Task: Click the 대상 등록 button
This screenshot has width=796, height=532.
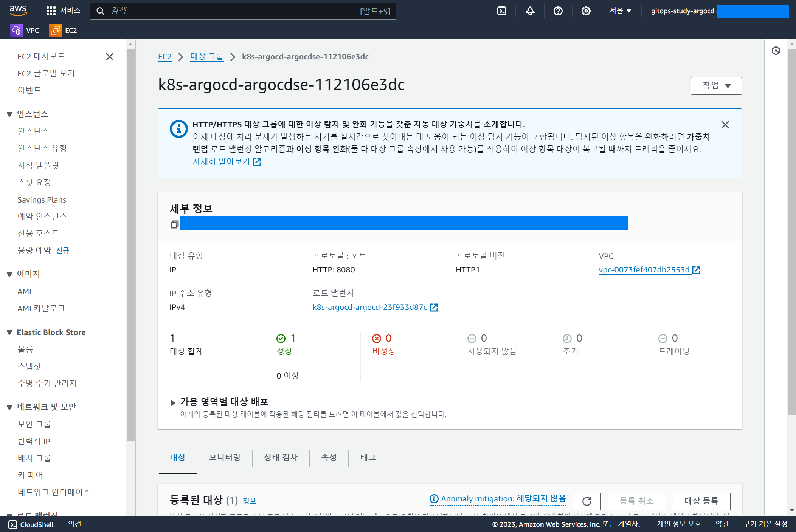Action: 701,501
